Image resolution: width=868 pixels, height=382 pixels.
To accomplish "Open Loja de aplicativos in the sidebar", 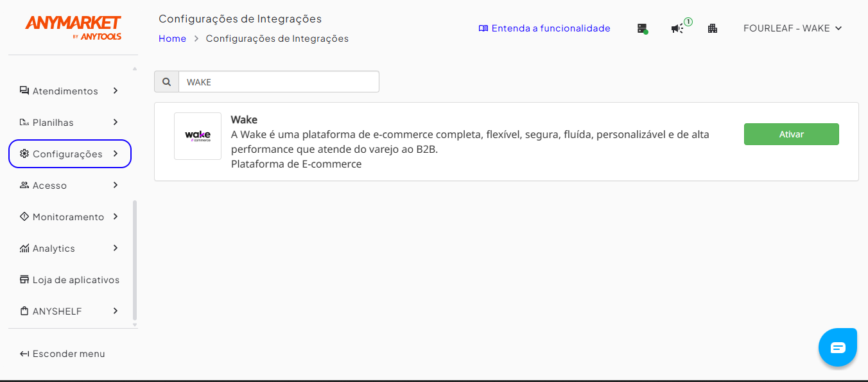I will coord(70,280).
